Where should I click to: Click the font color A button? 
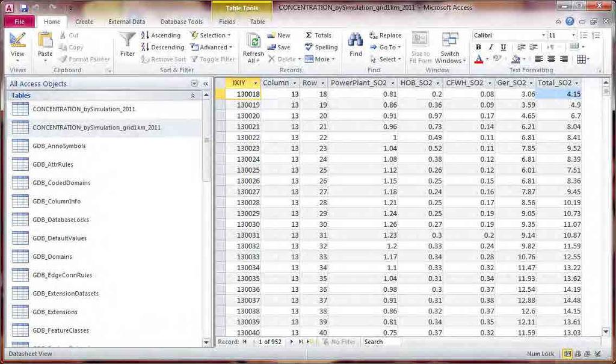pyautogui.click(x=478, y=59)
